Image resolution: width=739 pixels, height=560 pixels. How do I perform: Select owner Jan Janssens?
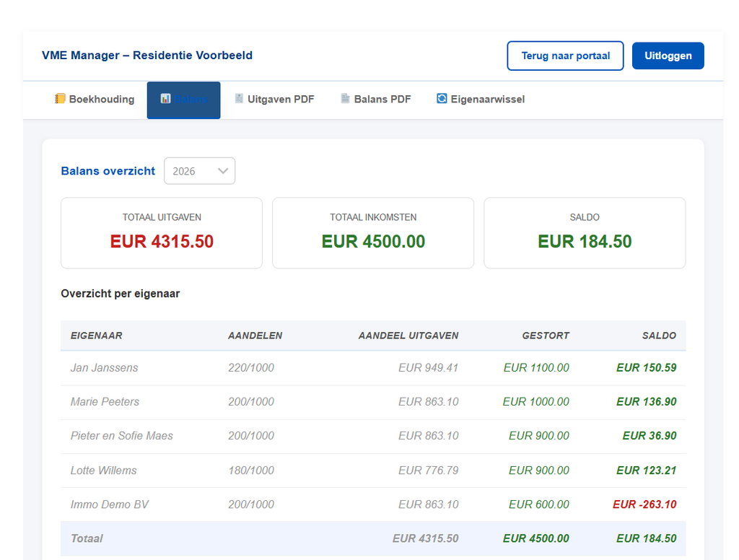(104, 367)
